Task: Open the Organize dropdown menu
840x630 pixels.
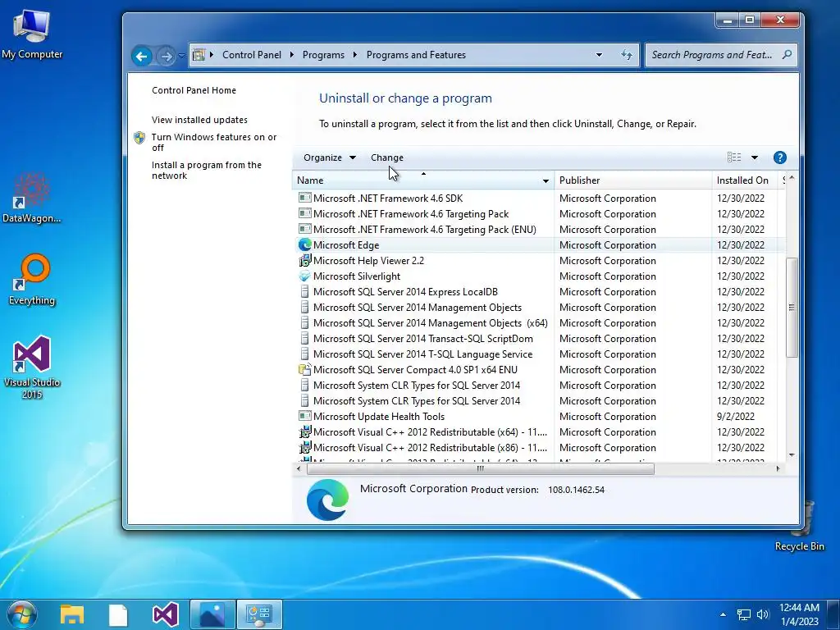Action: click(329, 157)
